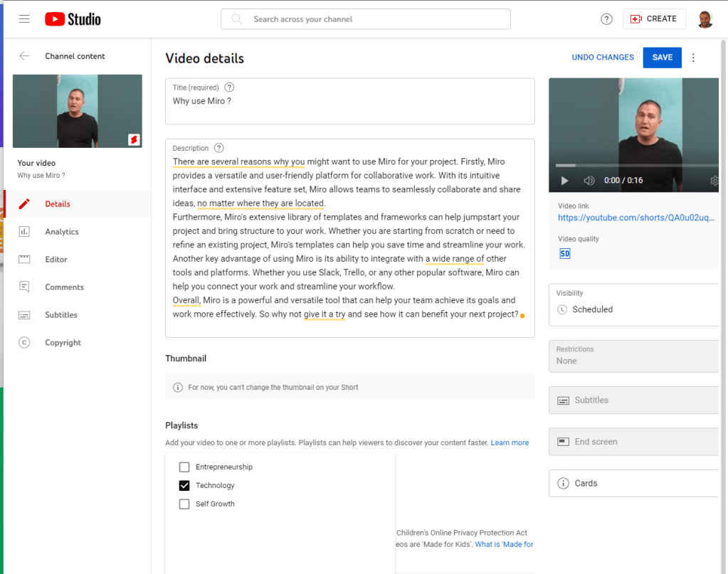Open the Cards panel item
728x574 pixels.
634,483
